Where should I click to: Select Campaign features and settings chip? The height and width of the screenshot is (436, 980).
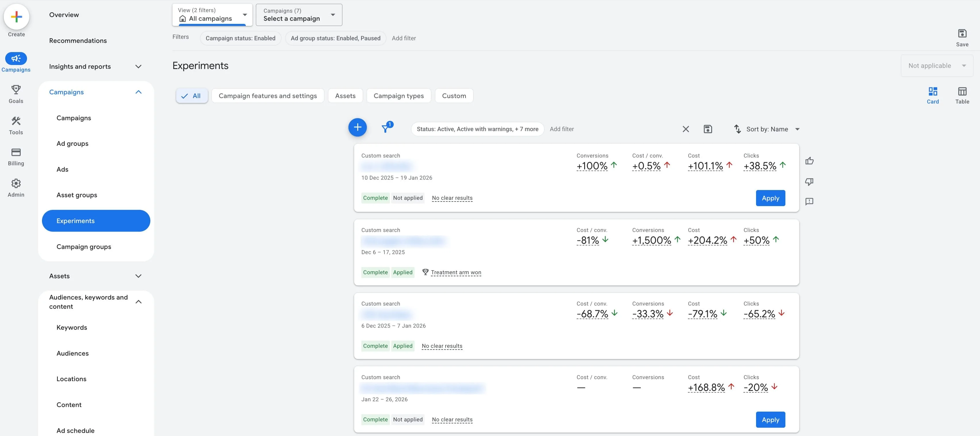[x=267, y=96]
